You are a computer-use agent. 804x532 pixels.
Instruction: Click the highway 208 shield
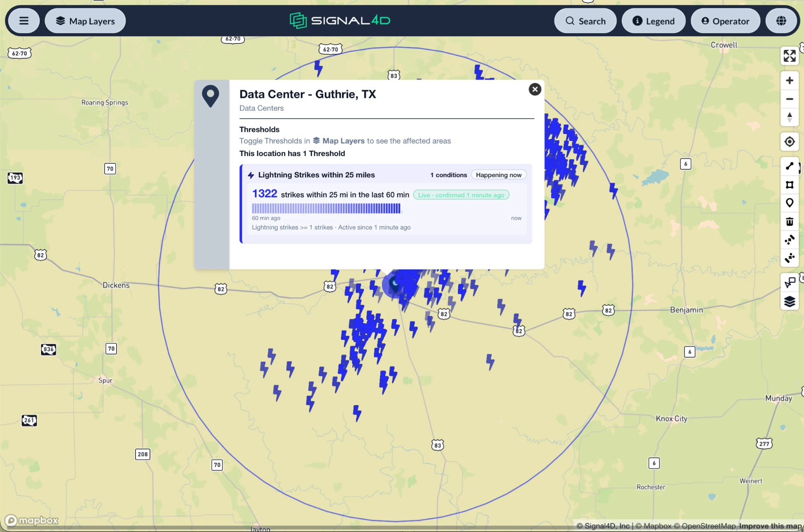click(142, 454)
